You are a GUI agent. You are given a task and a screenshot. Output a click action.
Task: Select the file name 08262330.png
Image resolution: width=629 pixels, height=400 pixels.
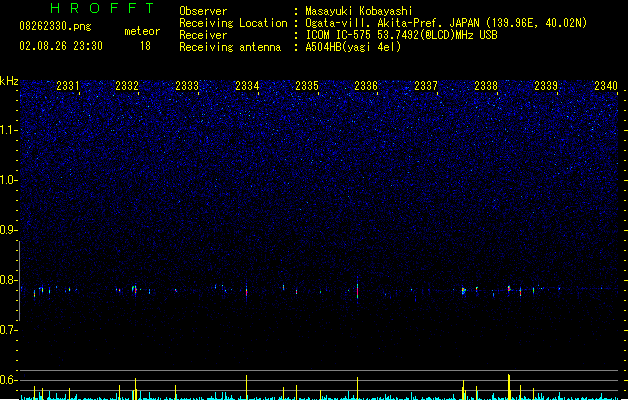click(x=55, y=27)
